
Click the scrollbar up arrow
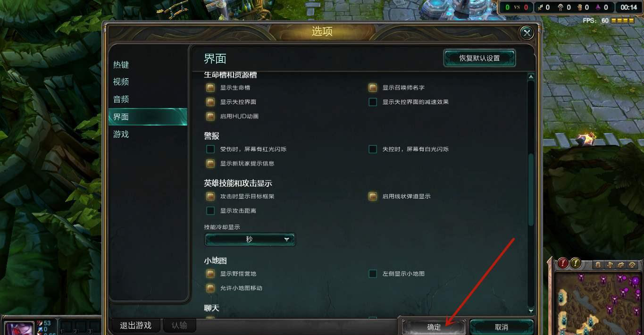531,76
